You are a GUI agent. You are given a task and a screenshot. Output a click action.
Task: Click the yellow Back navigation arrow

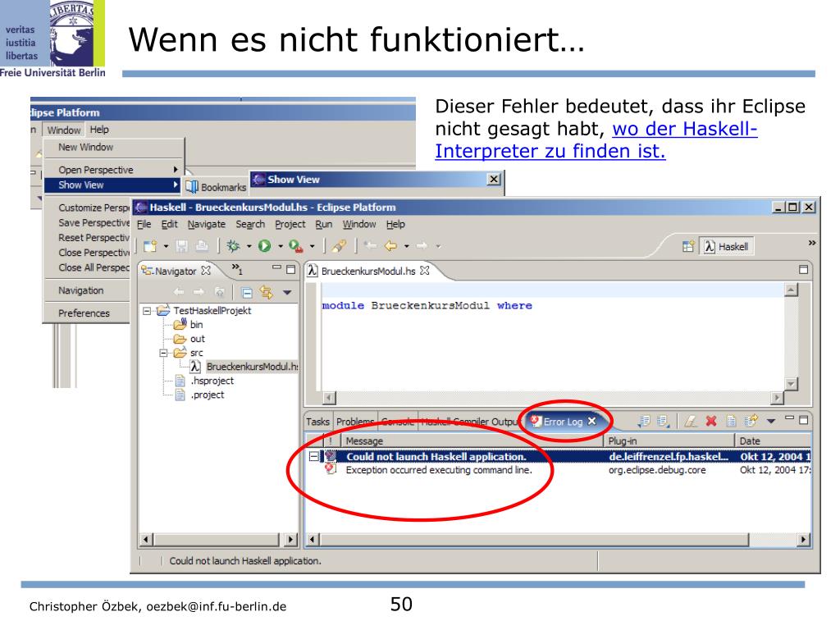391,246
